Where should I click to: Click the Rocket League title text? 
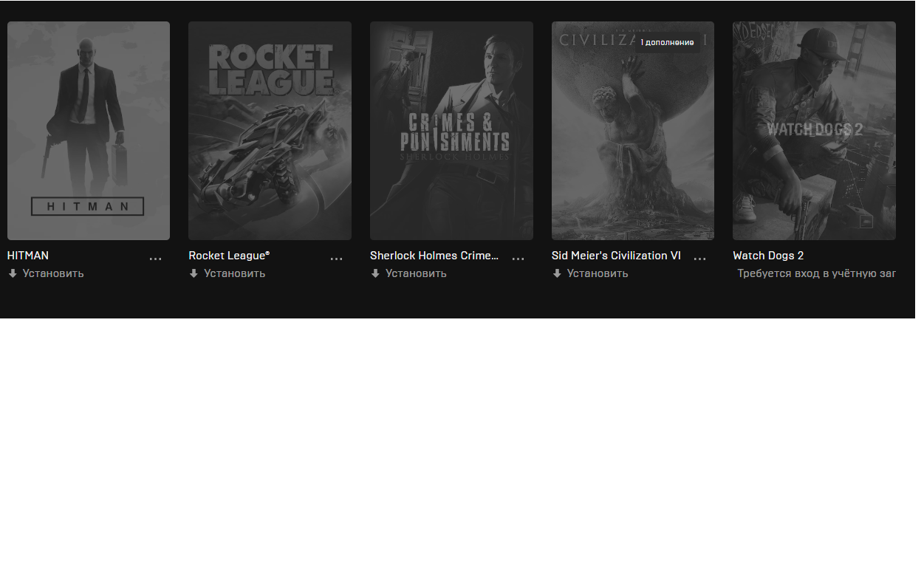(229, 256)
